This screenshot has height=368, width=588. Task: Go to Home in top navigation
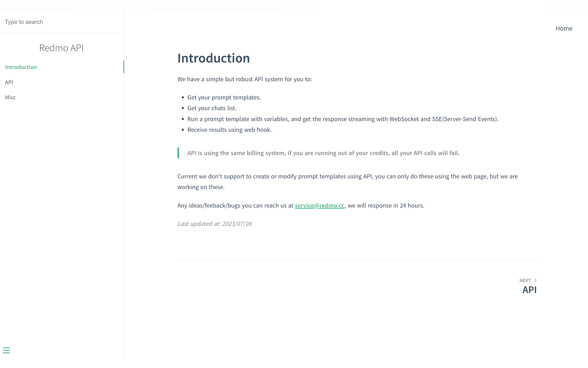point(564,29)
